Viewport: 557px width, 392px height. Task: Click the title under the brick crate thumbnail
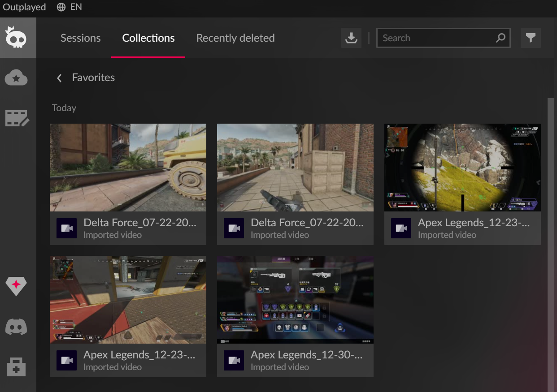pos(307,223)
